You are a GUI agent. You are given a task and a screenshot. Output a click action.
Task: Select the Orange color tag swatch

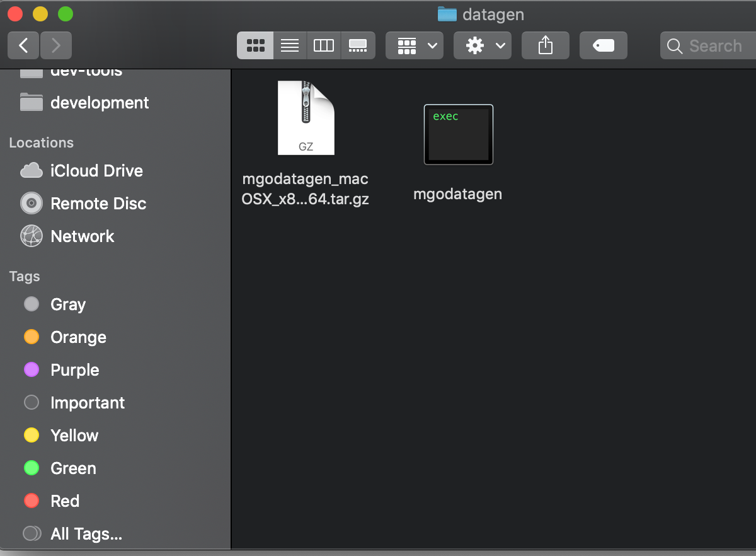pos(31,337)
